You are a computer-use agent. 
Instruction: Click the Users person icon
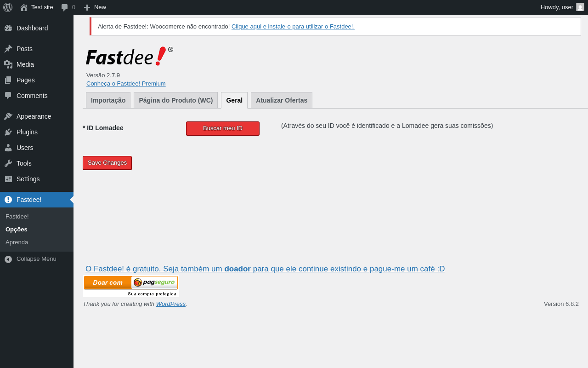8,148
